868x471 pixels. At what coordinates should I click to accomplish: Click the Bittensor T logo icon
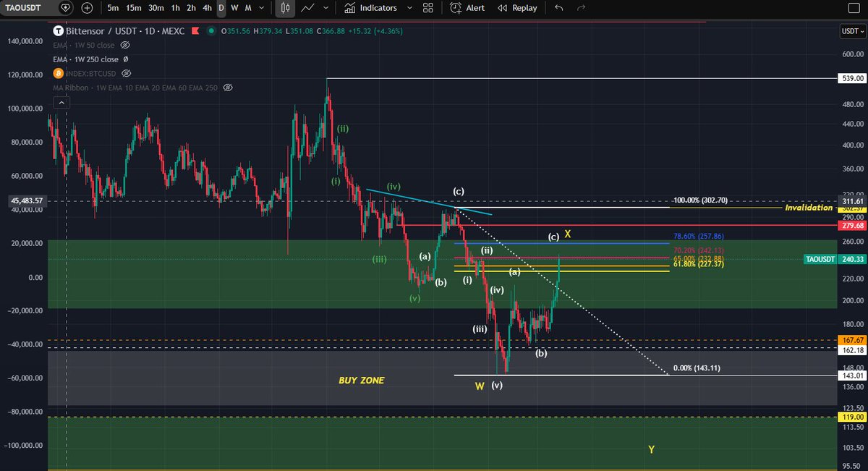59,31
